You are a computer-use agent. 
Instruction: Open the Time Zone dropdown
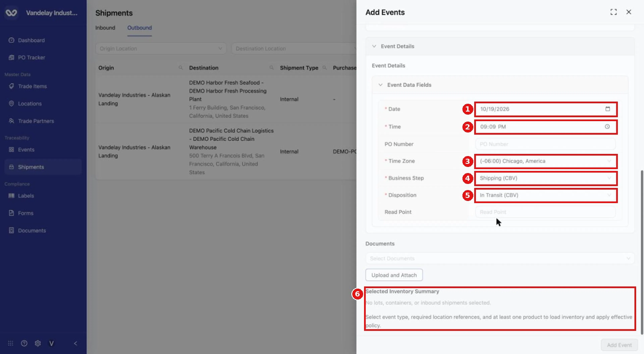point(546,161)
